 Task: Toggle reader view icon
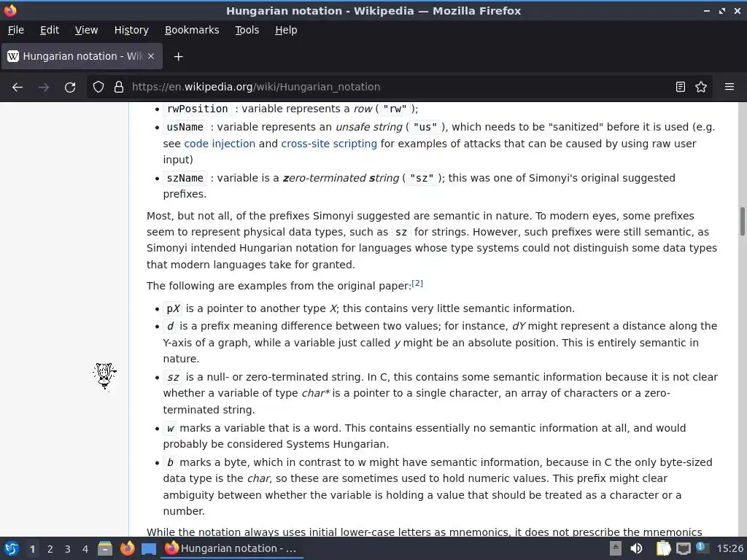pyautogui.click(x=681, y=87)
